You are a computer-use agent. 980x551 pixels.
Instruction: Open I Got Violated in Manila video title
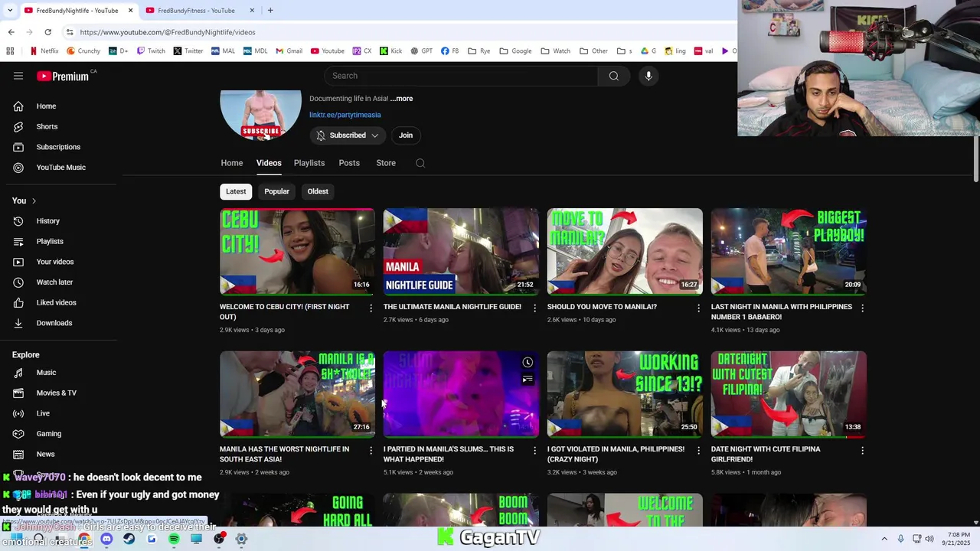[x=616, y=455]
